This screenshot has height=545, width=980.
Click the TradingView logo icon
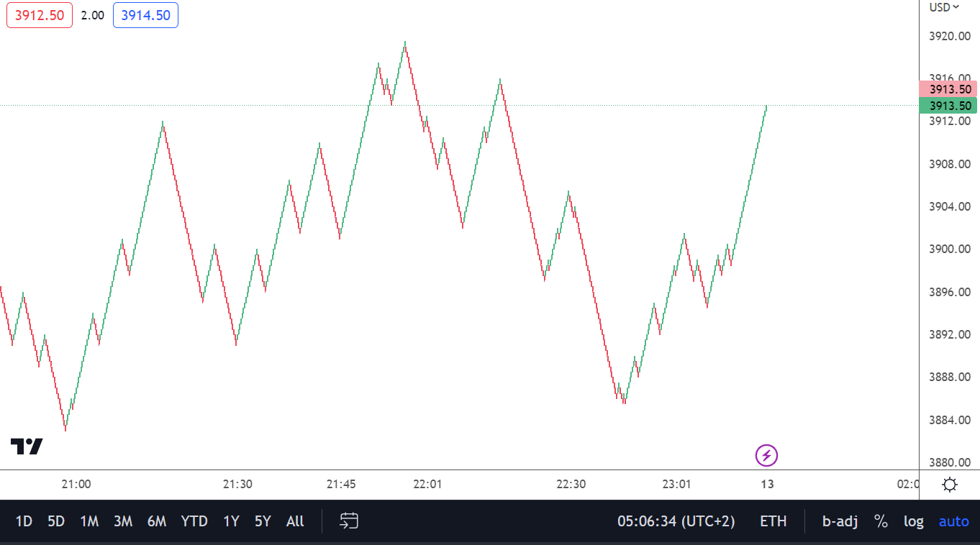[x=27, y=446]
